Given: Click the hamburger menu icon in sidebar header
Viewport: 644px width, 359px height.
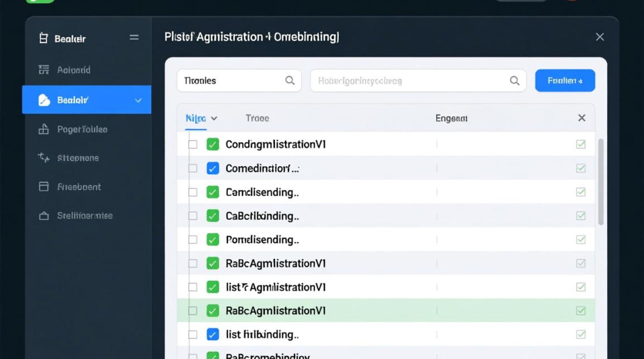Looking at the screenshot, I should [134, 37].
